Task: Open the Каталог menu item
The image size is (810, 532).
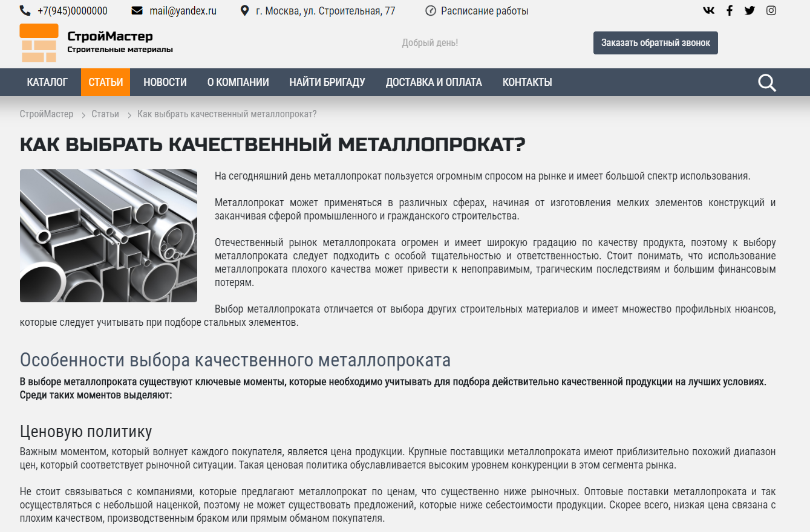Action: [x=47, y=82]
